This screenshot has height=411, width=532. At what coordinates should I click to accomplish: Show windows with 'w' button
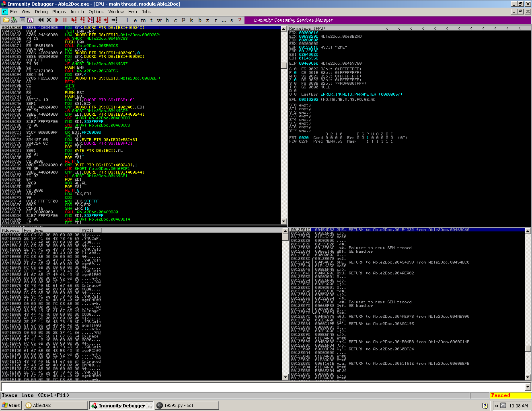click(x=159, y=20)
